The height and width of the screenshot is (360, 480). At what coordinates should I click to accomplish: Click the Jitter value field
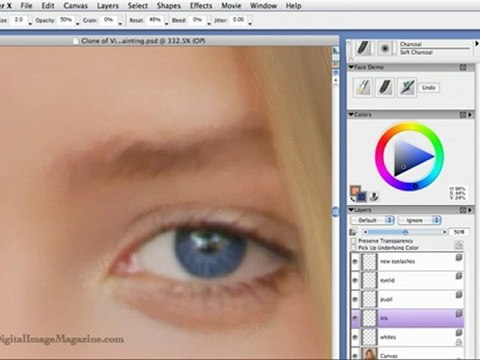coord(238,20)
